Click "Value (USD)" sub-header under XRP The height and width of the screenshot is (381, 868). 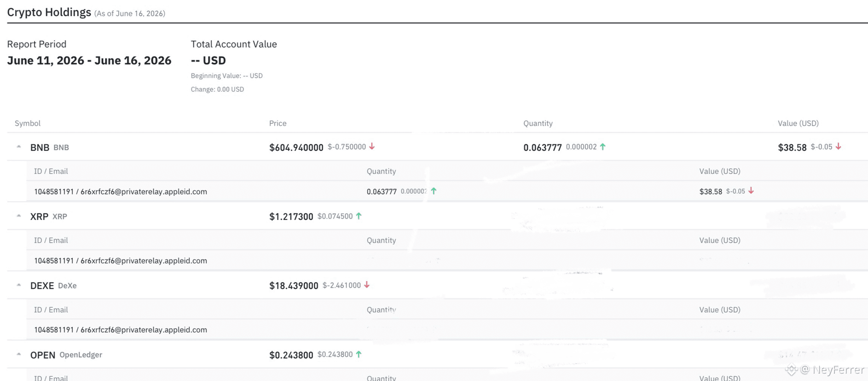pyautogui.click(x=720, y=240)
